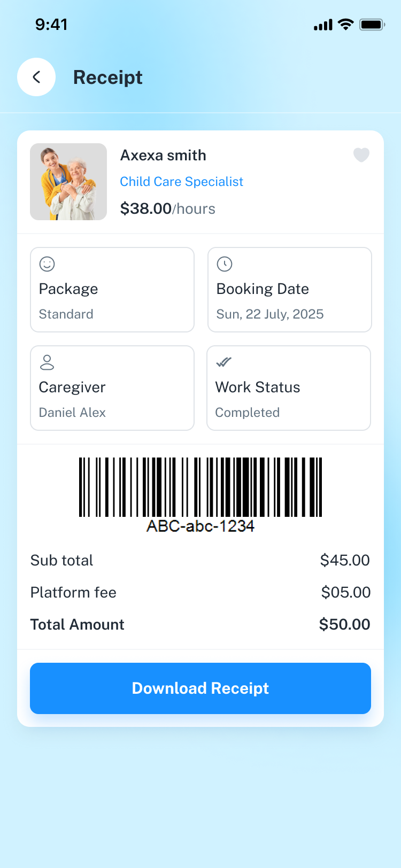Tap the cellular signal icon
The width and height of the screenshot is (401, 868).
[323, 25]
